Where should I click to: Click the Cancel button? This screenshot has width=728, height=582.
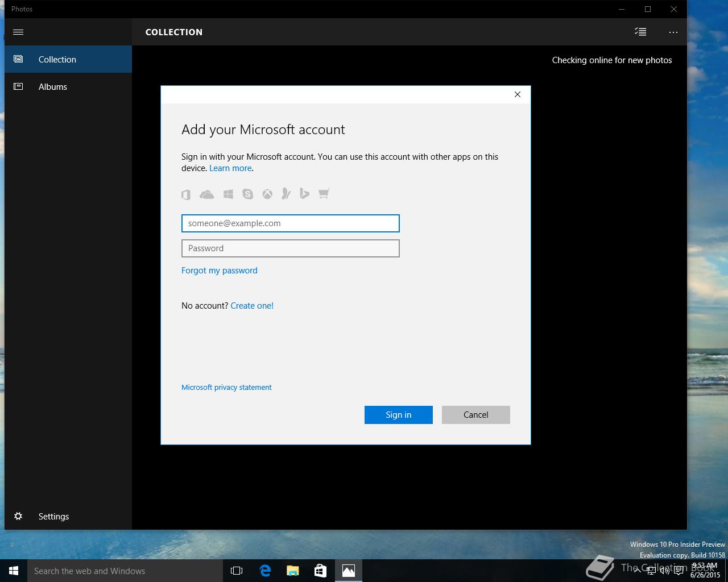[476, 415]
